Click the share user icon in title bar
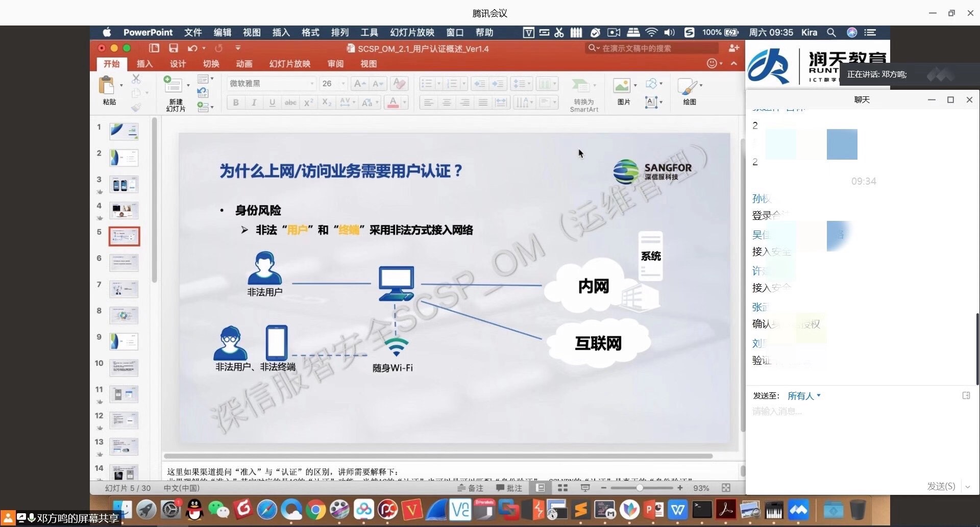 click(x=734, y=48)
